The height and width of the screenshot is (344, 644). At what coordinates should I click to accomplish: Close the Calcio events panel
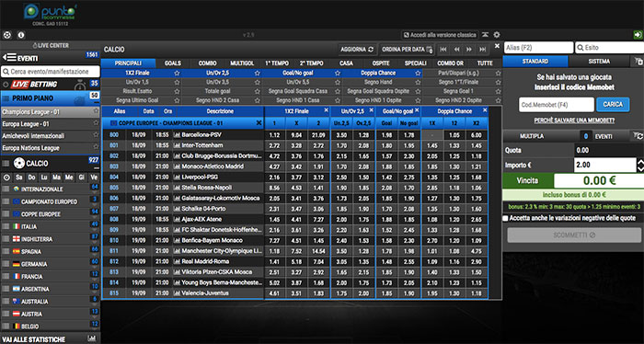pos(497,46)
